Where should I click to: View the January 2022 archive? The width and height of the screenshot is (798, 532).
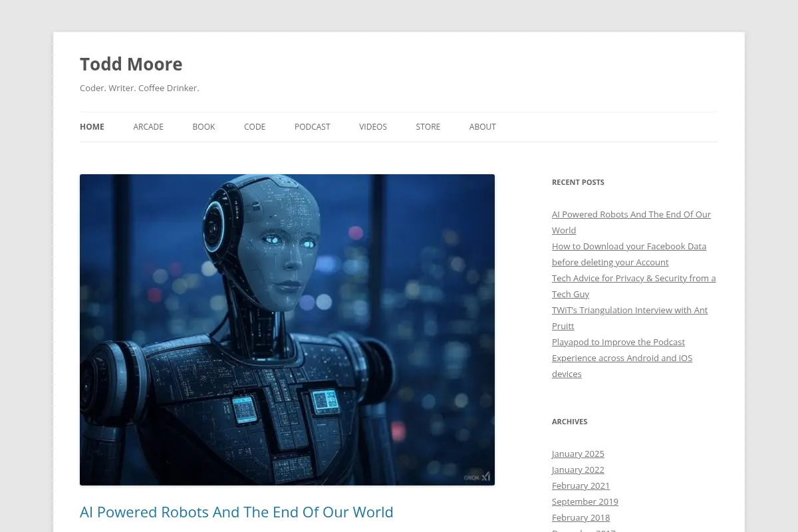click(x=578, y=469)
